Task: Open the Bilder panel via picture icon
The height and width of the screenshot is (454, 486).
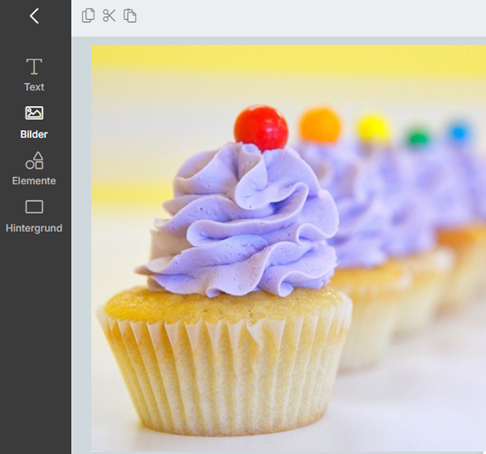Action: pos(34,113)
